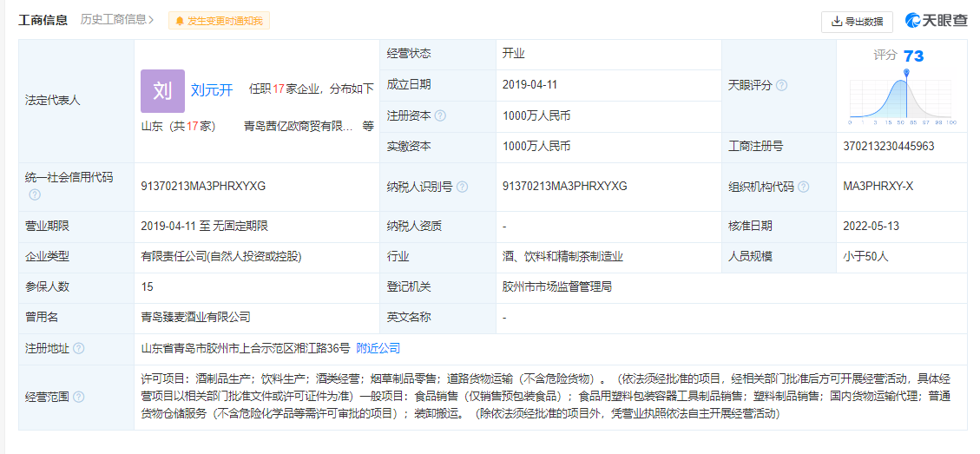Click the 法定代表人 label
The width and height of the screenshot is (980, 454).
52,100
